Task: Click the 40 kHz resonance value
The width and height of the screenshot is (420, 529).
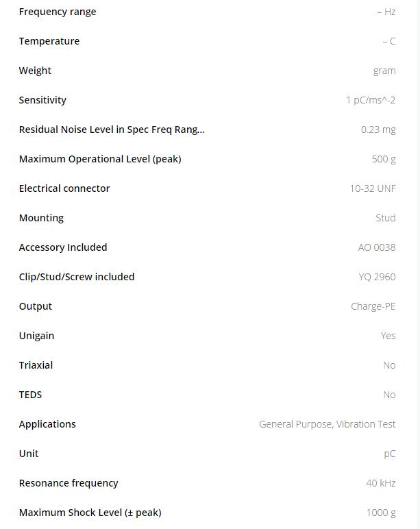Action: [x=380, y=483]
